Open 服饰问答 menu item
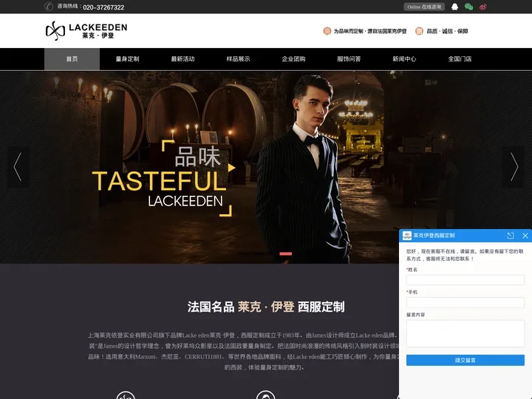The width and height of the screenshot is (532, 399). point(349,58)
